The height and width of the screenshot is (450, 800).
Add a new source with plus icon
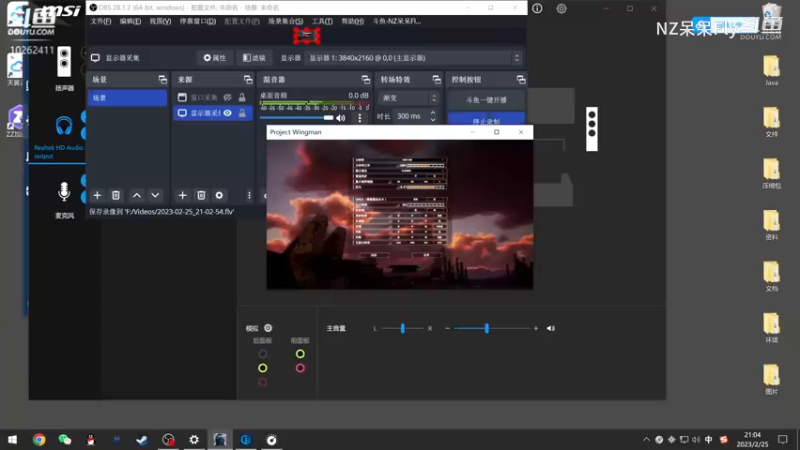pos(182,195)
